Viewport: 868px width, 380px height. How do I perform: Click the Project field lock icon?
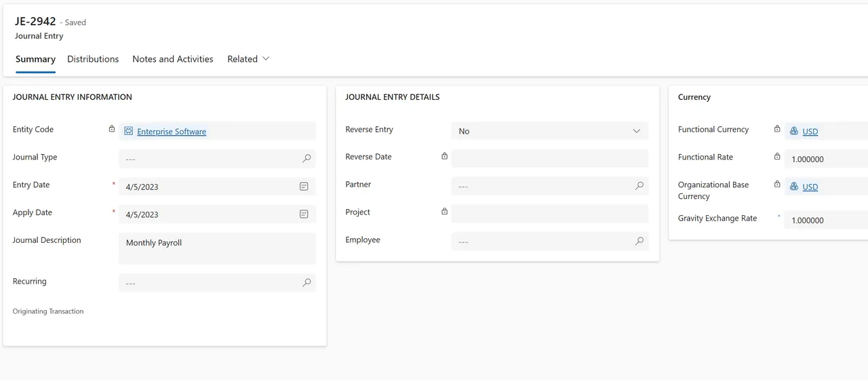444,212
